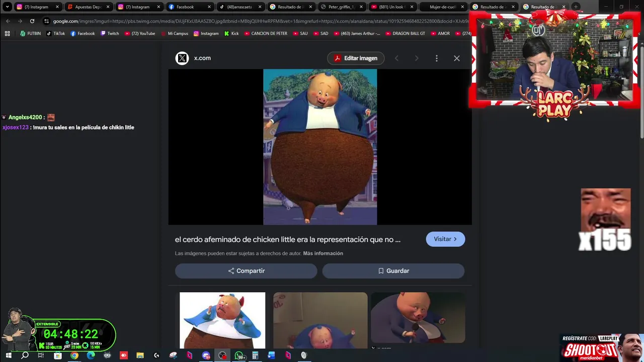Open the taskbar search icon
This screenshot has height=362, width=644.
coord(25,355)
